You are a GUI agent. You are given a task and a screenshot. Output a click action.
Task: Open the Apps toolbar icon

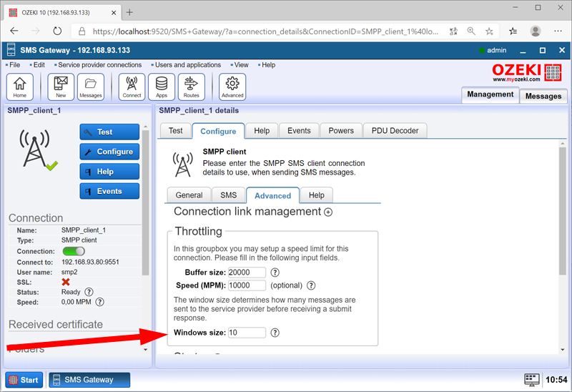162,87
